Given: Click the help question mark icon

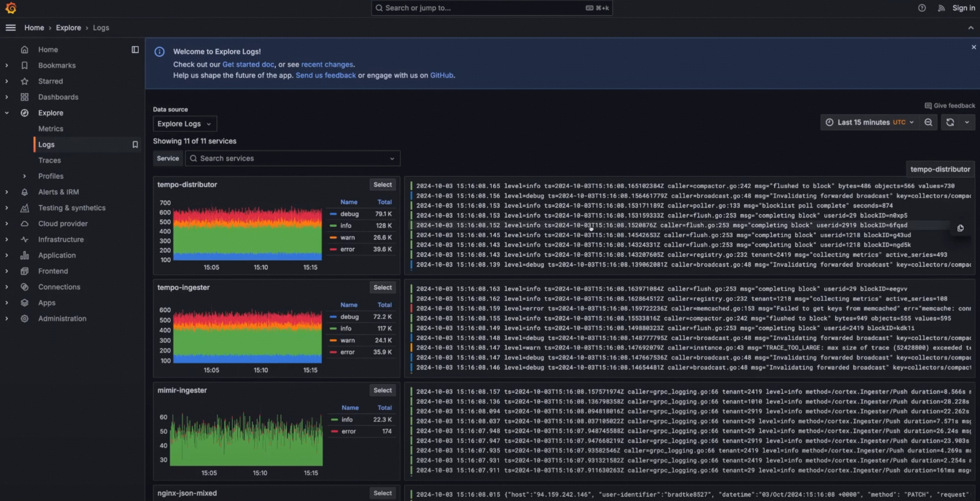Looking at the screenshot, I should pos(922,8).
